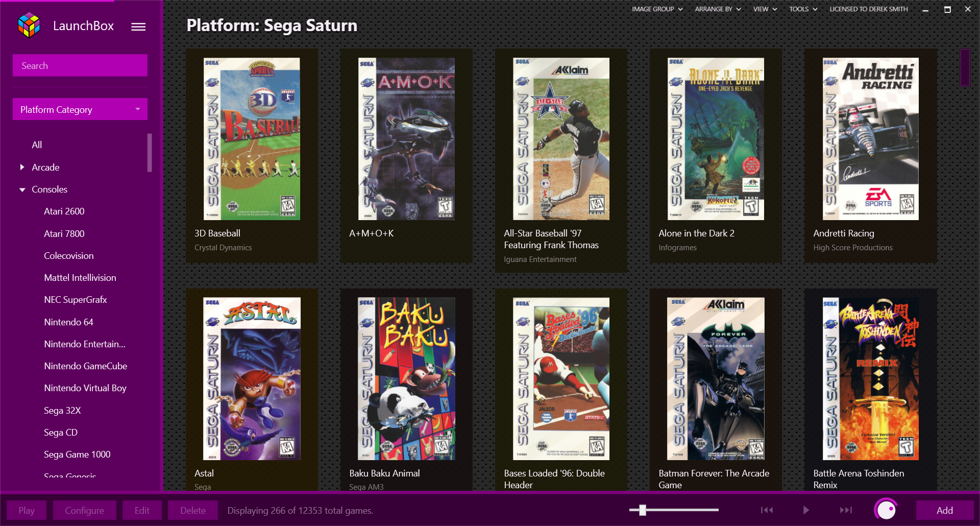Click the Sega AM3 developer text

pyautogui.click(x=366, y=487)
